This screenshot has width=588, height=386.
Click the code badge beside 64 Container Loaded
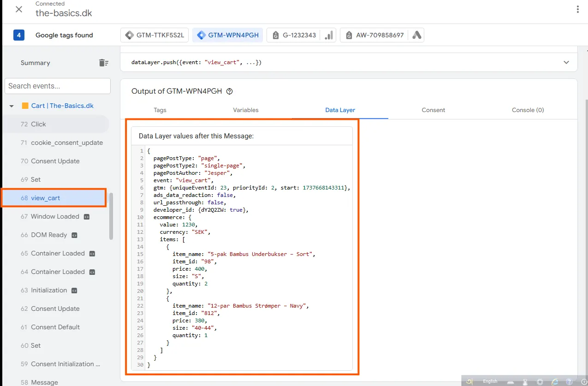(x=92, y=272)
